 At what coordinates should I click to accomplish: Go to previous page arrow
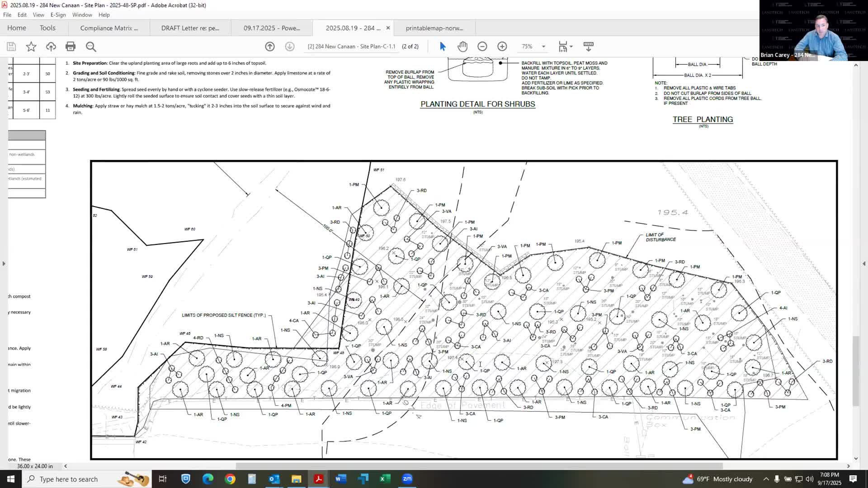[x=270, y=47]
